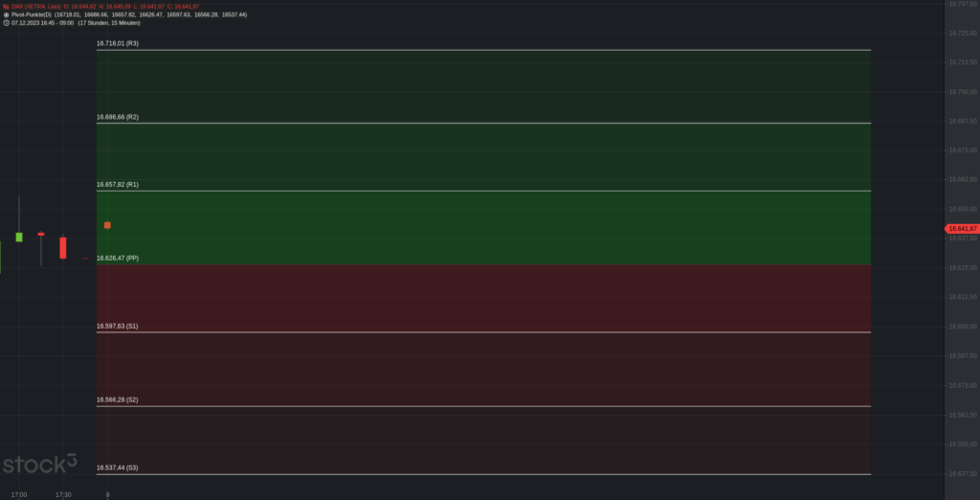Click the clock icon beside the date range

coord(6,23)
